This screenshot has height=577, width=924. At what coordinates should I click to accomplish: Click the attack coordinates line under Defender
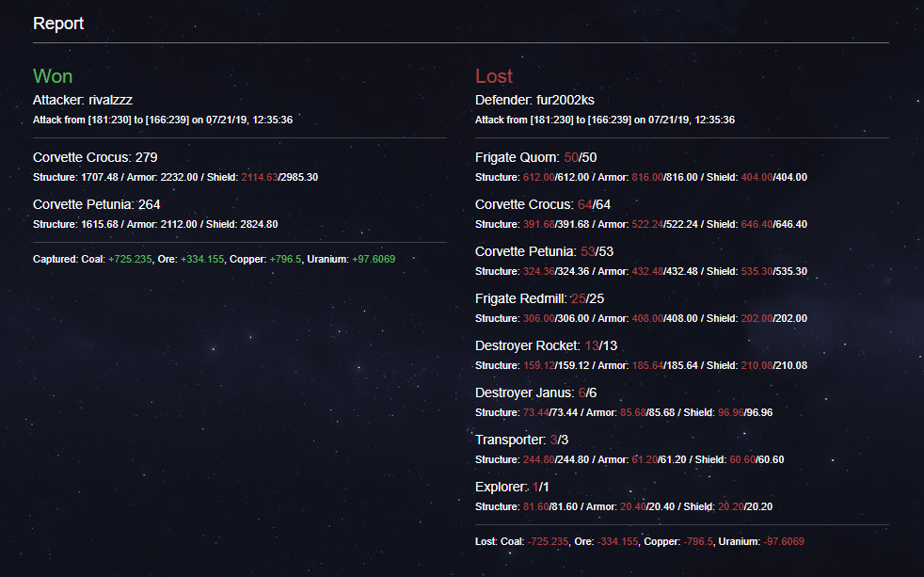[605, 120]
